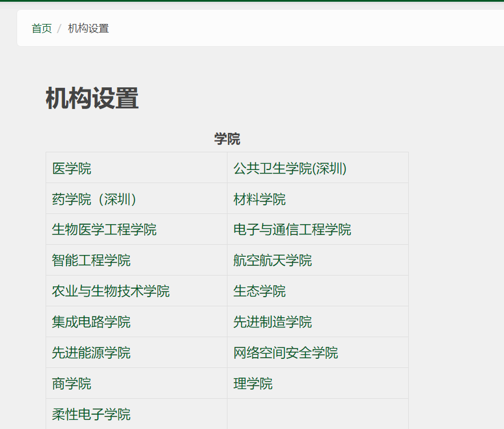
Task: Open 先进制造学院 link
Action: coord(273,322)
